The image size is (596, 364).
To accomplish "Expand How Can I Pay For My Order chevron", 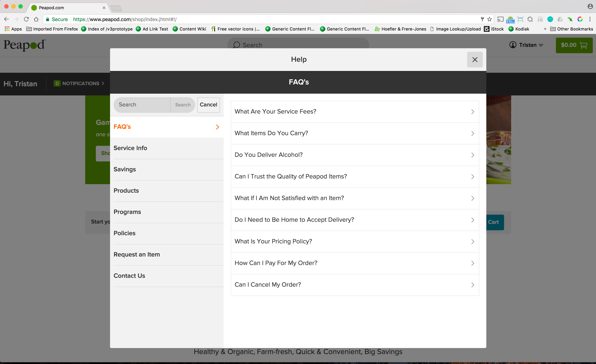I will (x=472, y=263).
